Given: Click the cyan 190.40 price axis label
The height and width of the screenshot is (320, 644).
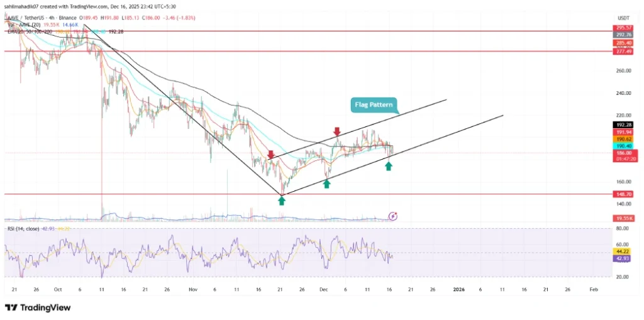Looking at the screenshot, I should [x=622, y=146].
